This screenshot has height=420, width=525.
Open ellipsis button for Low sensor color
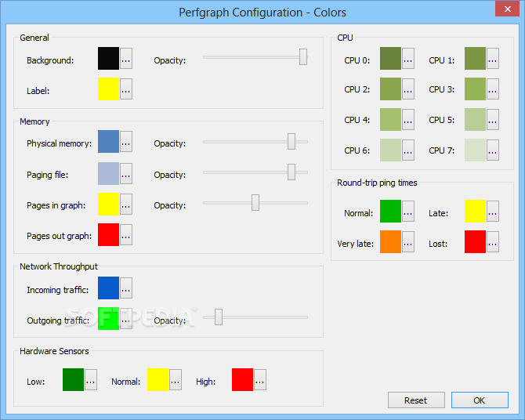pyautogui.click(x=91, y=379)
